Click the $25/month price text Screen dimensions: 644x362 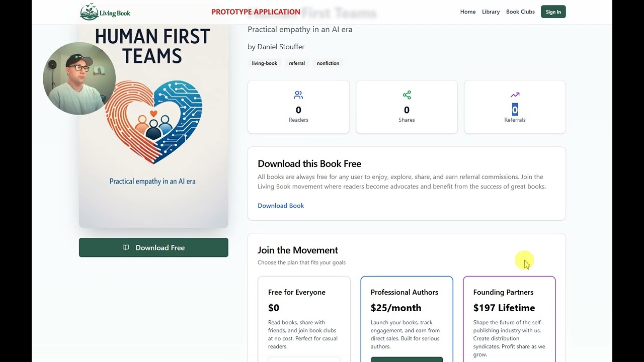[396, 308]
